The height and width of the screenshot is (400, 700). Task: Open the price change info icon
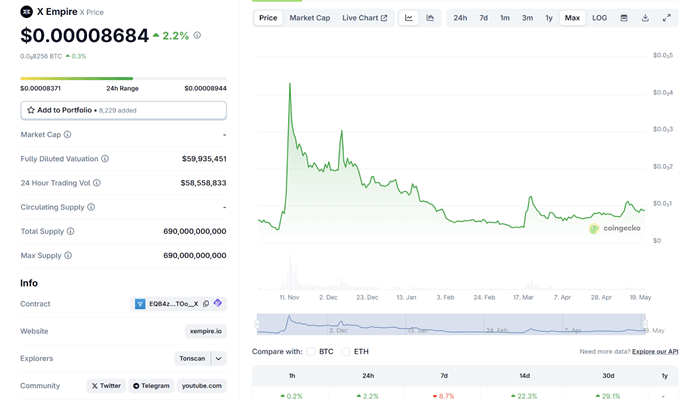click(197, 35)
